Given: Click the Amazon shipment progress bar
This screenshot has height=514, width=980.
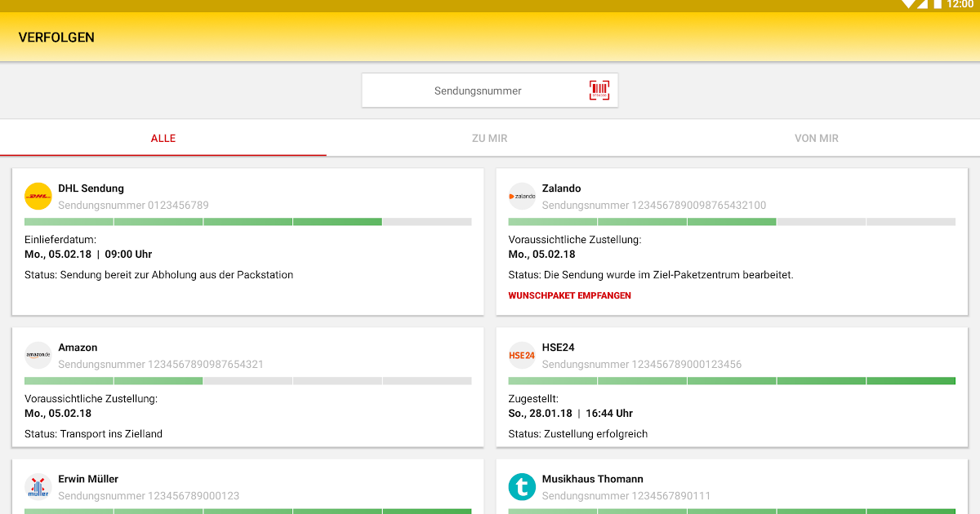Looking at the screenshot, I should (247, 381).
